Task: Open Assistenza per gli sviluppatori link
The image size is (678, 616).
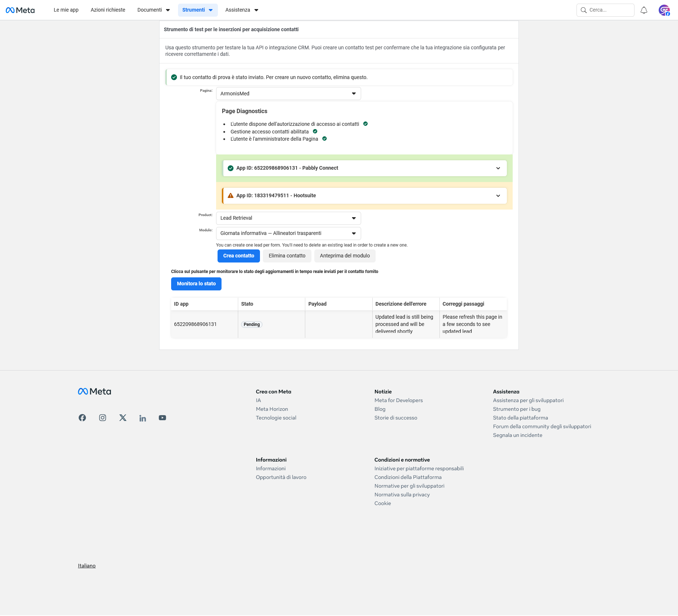Action: point(528,400)
